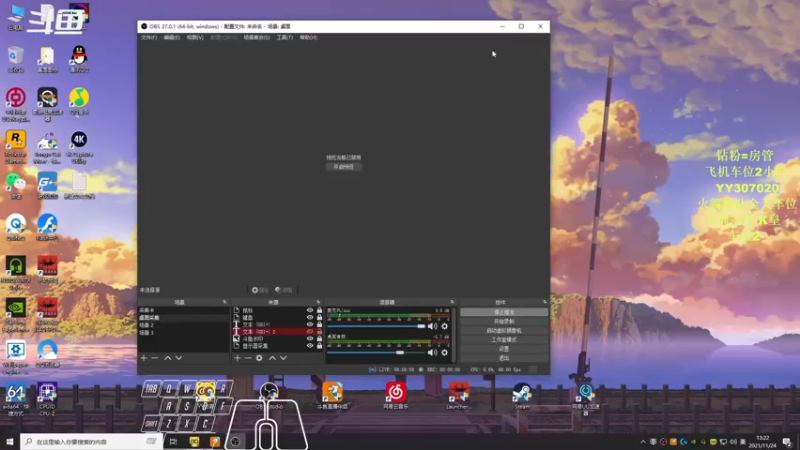
Task: Toggle visibility eye of 斗鱼水印 source
Action: (310, 339)
